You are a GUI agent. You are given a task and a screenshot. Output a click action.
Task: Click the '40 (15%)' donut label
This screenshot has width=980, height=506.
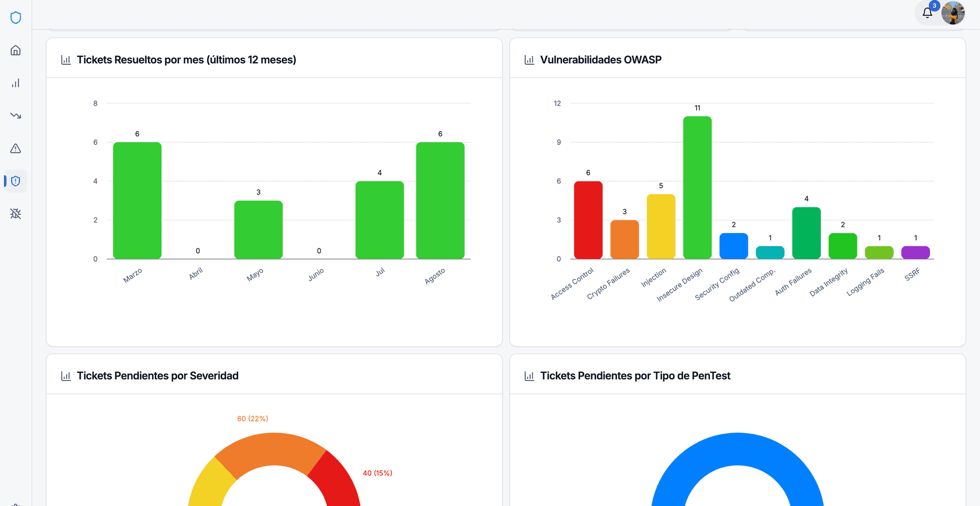(x=378, y=473)
